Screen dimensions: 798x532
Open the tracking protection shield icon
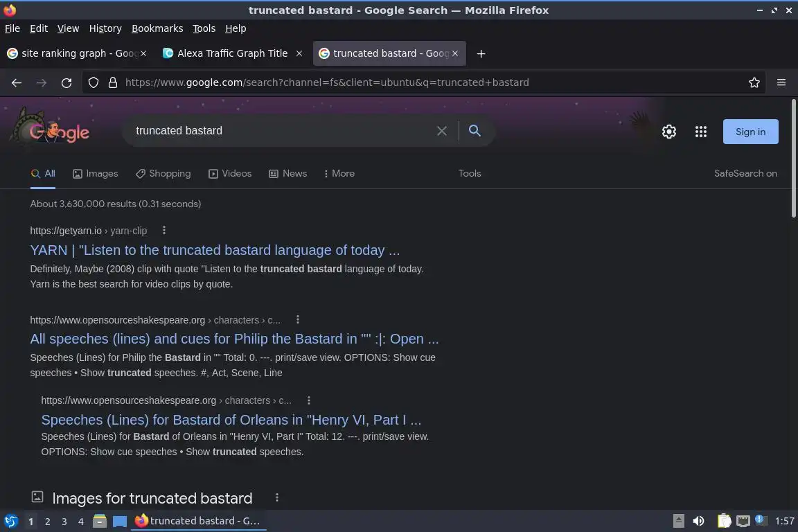click(x=93, y=82)
